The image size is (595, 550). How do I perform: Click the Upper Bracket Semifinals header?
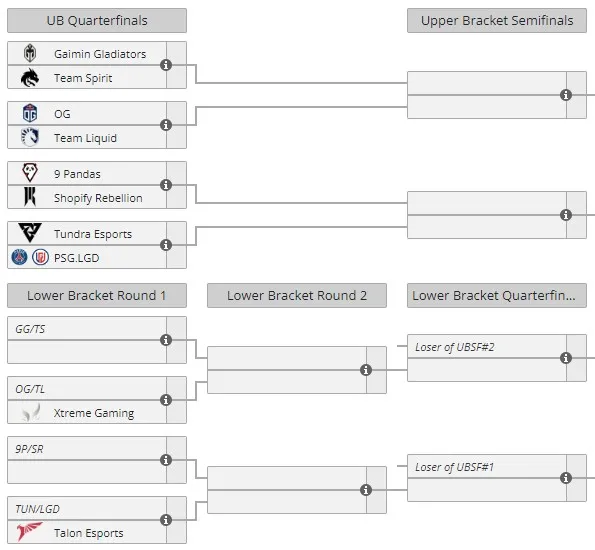tap(497, 20)
